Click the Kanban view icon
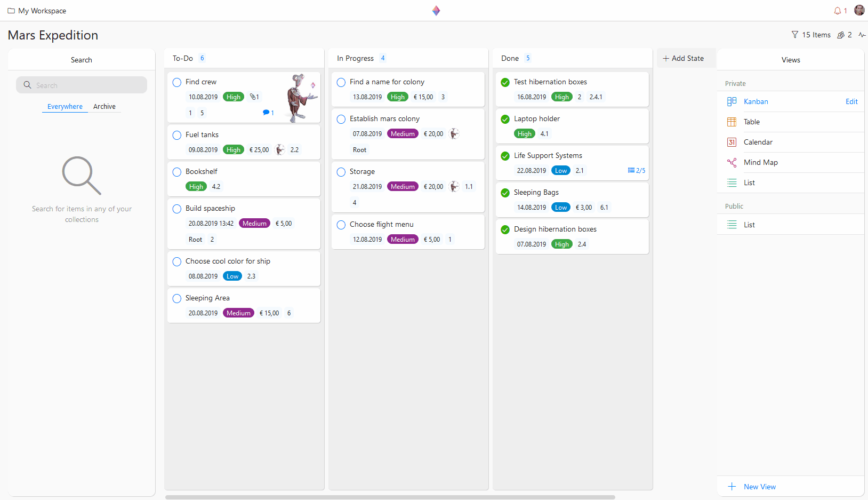868x500 pixels. point(731,101)
